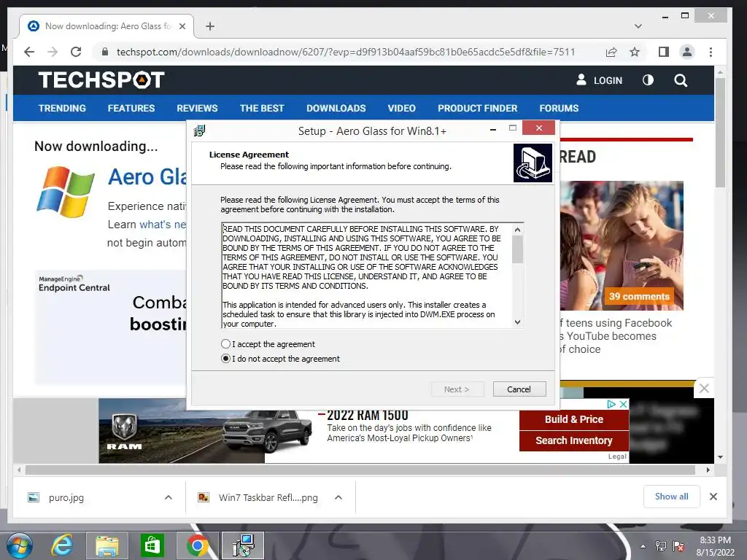Click page vertical scrollbar down arrow
The image size is (747, 560).
coord(720,457)
